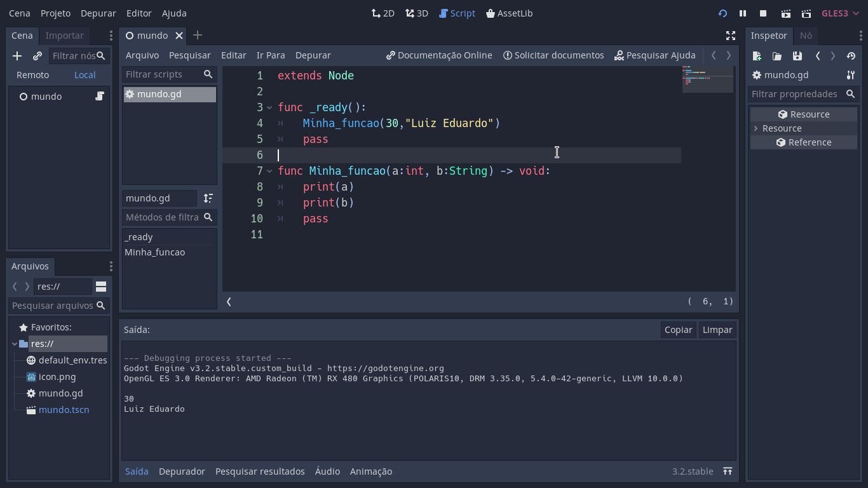This screenshot has width=868, height=488.
Task: Open script editor Arquivo menu
Action: (x=142, y=55)
